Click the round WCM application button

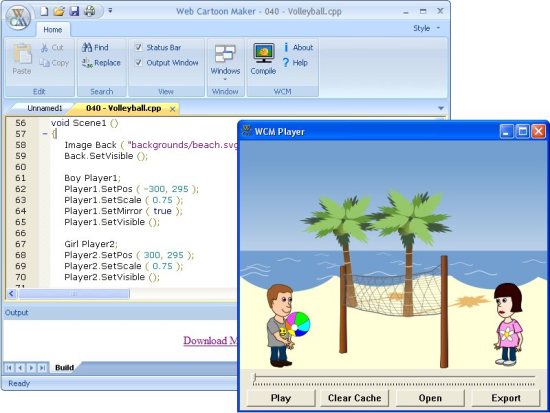[x=18, y=18]
